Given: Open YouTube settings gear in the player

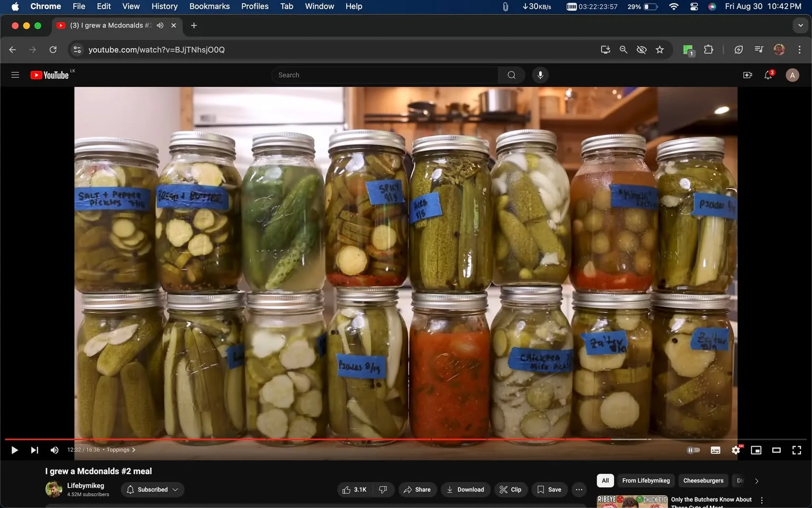Looking at the screenshot, I should (x=735, y=450).
